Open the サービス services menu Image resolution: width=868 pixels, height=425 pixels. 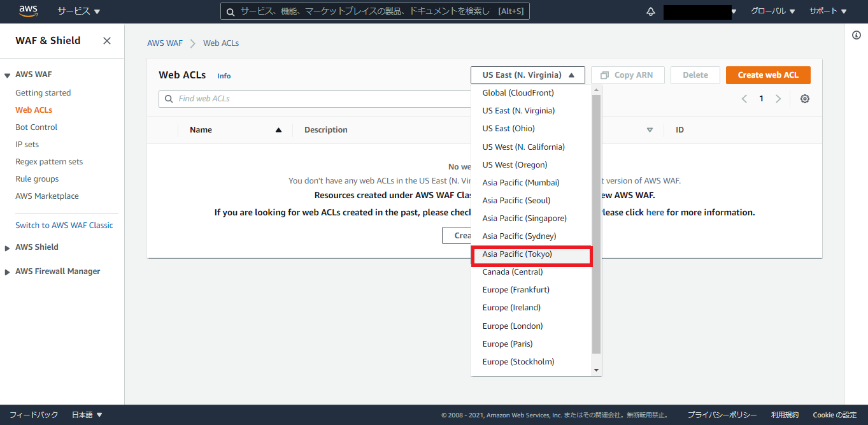(79, 11)
